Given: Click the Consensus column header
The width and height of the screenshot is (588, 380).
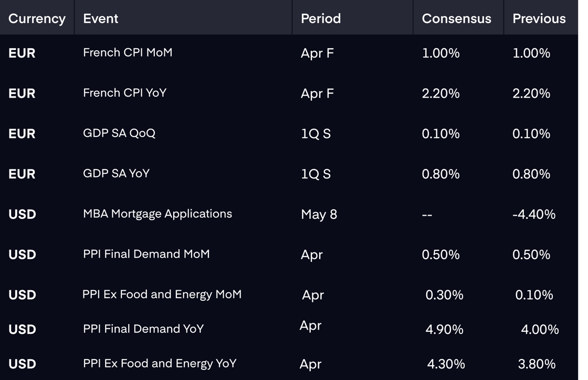Looking at the screenshot, I should click(x=456, y=18).
